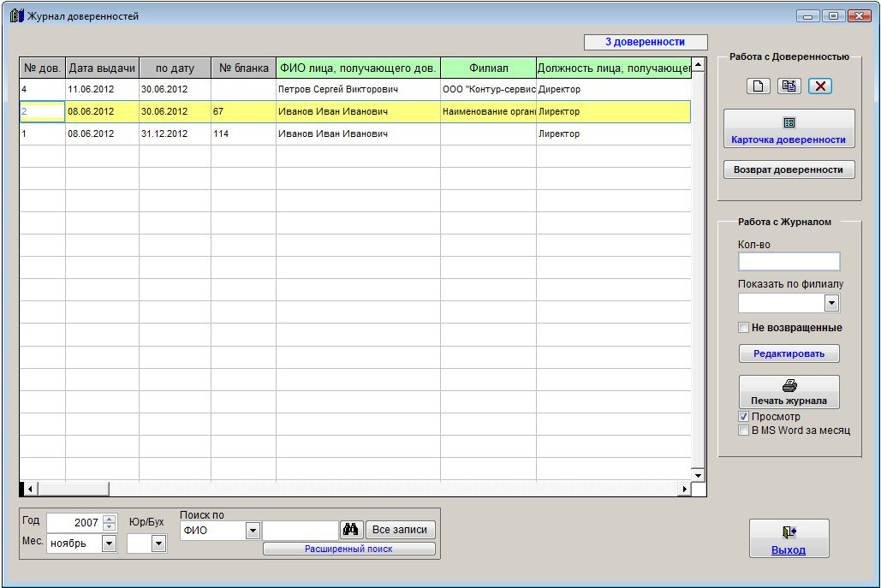Click Должность лица column header
The height and width of the screenshot is (588, 881).
(x=614, y=68)
